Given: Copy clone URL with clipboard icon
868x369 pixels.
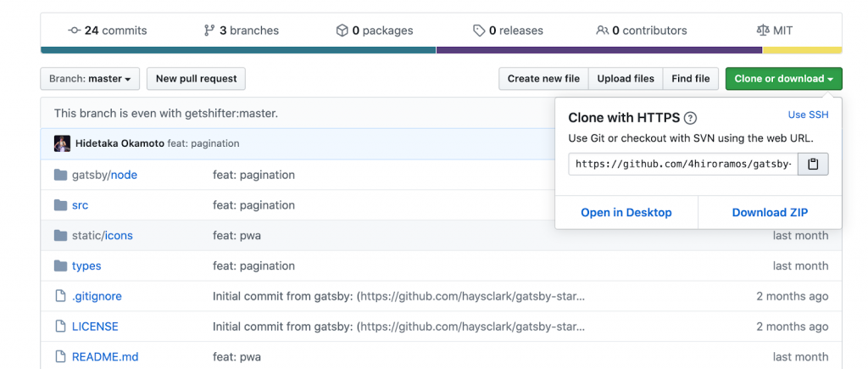Looking at the screenshot, I should [x=813, y=164].
